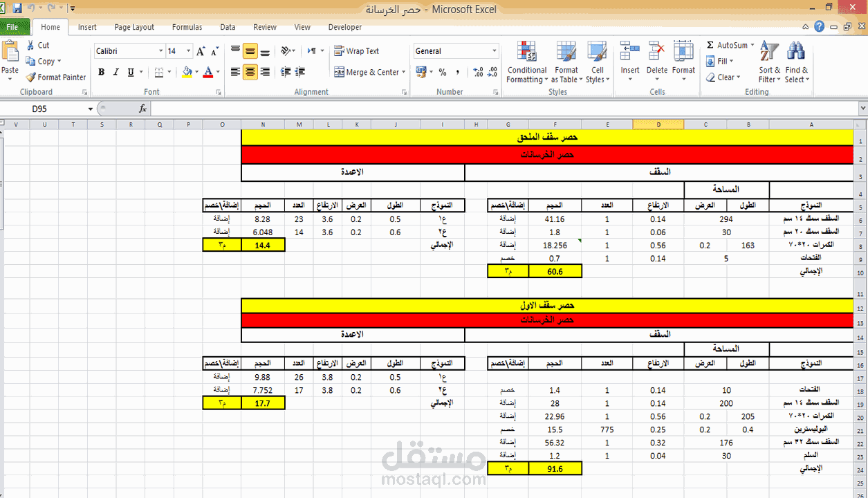Switch to the Formulas ribbon tab
868x498 pixels.
click(187, 27)
